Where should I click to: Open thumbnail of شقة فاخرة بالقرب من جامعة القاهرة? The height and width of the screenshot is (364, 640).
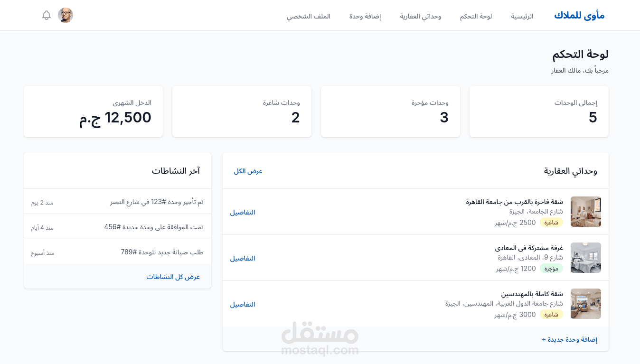click(x=586, y=212)
